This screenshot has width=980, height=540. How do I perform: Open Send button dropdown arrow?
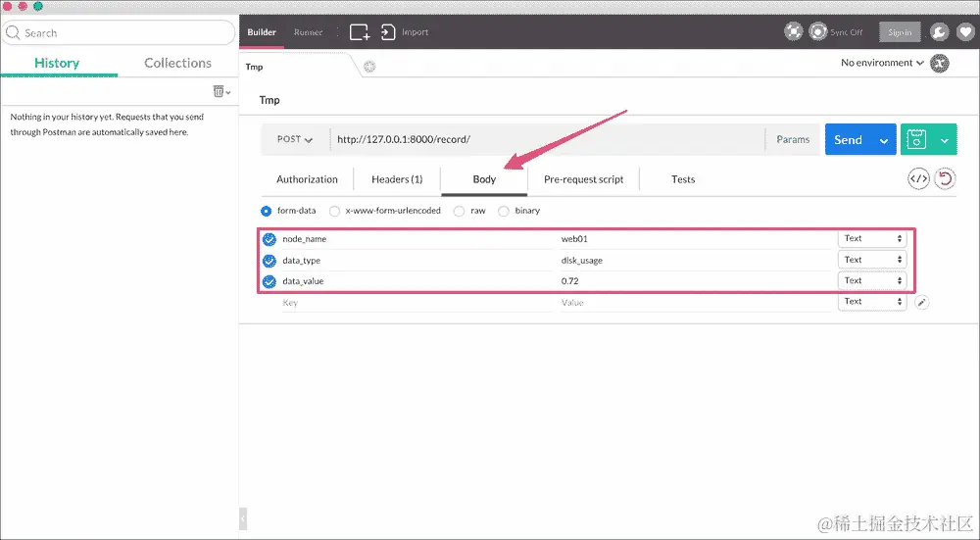pyautogui.click(x=884, y=140)
